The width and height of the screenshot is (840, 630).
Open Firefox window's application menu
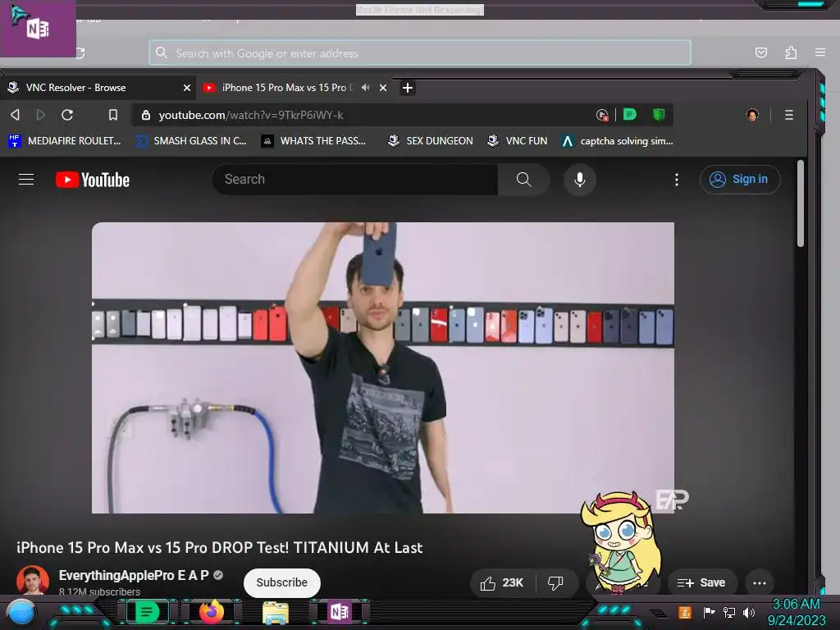[x=819, y=52]
